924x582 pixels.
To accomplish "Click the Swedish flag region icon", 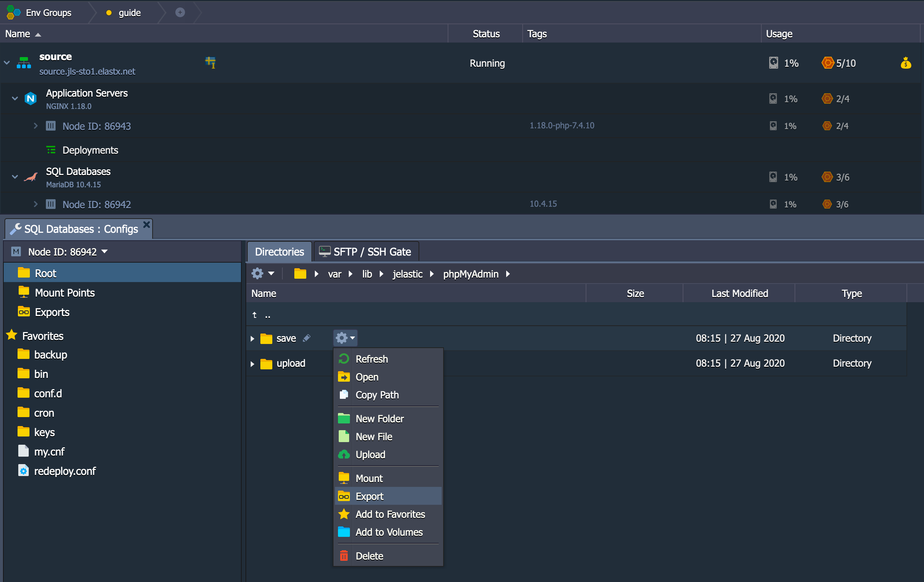I will click(x=210, y=63).
